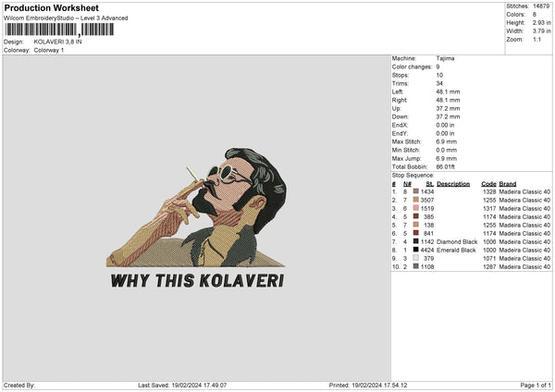Viewport: 555px width, 392px height.
Task: Click the Diamond Black color swatch
Action: pos(416,241)
